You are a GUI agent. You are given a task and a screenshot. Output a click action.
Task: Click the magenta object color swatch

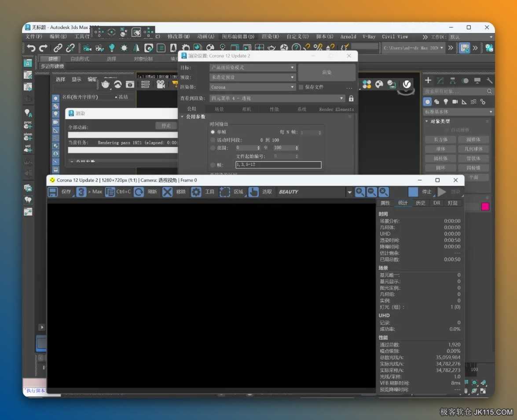(485, 206)
